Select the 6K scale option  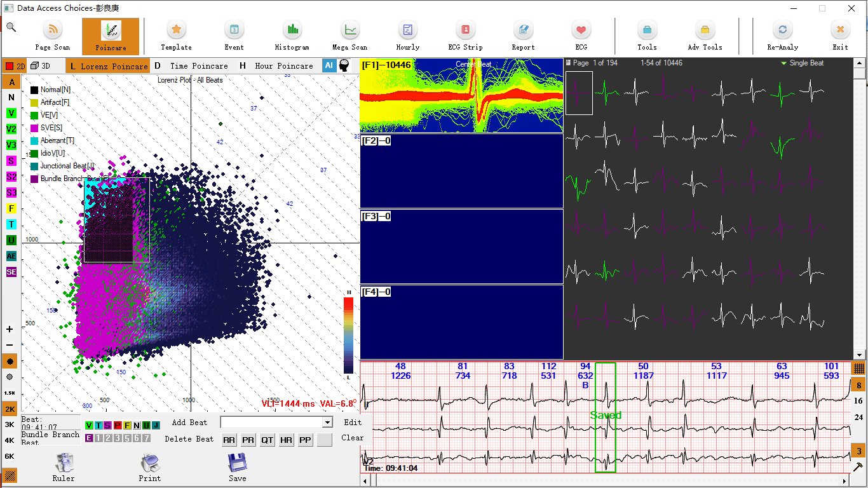click(10, 456)
